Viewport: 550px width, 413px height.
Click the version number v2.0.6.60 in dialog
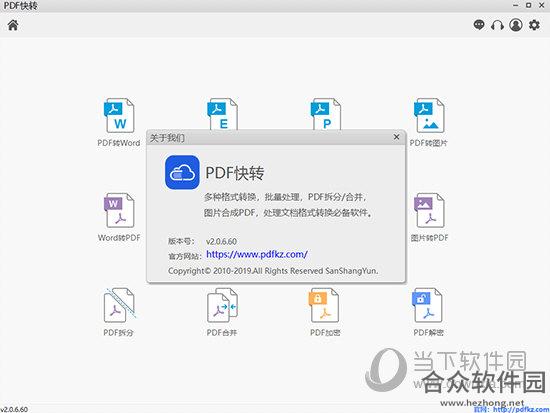tap(221, 241)
